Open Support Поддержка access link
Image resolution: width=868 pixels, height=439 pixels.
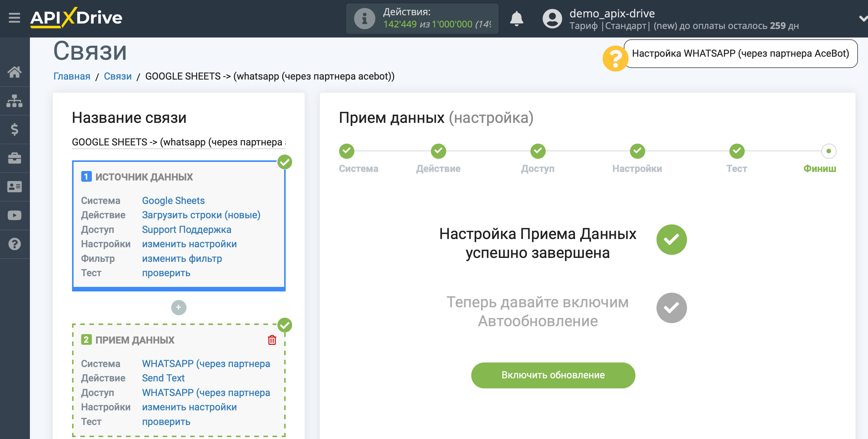click(x=186, y=229)
